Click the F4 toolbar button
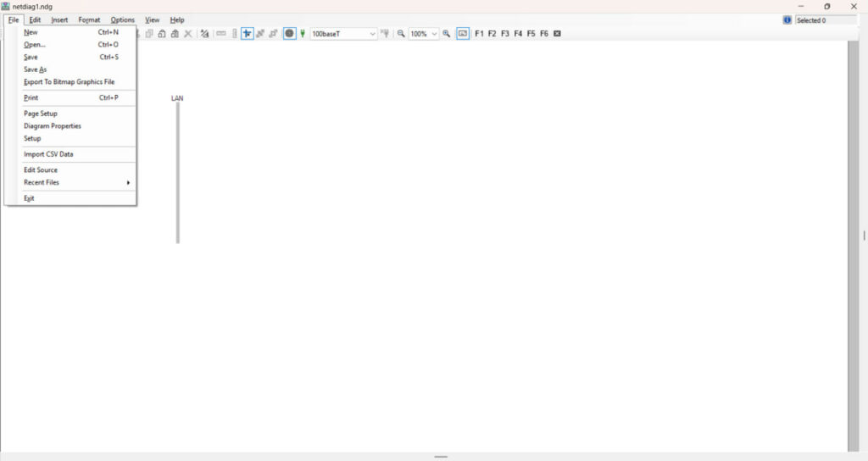Viewport: 868px width, 461px height. coord(518,34)
